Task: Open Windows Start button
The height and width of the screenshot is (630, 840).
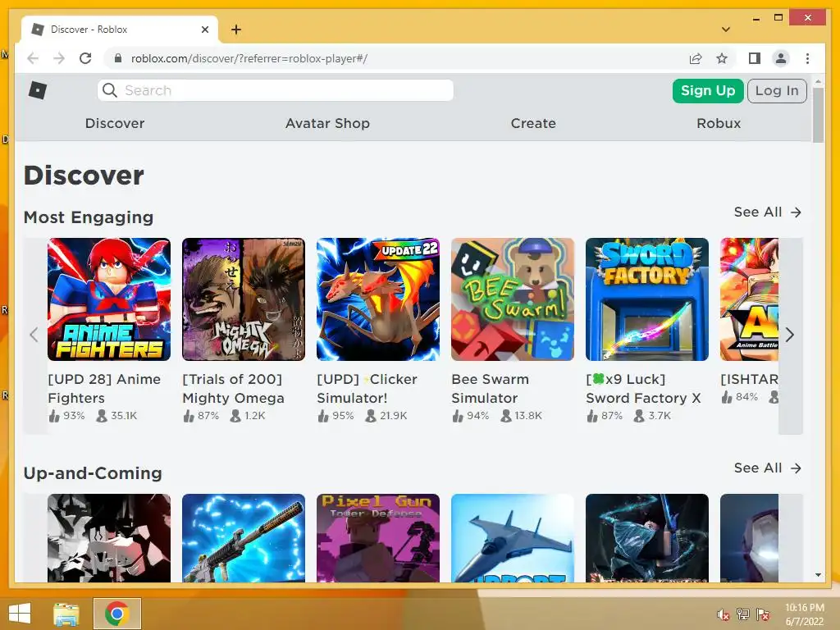Action: click(x=20, y=614)
